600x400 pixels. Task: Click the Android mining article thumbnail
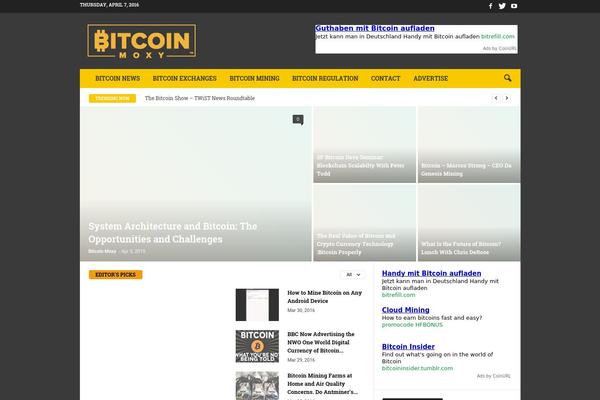(x=257, y=305)
